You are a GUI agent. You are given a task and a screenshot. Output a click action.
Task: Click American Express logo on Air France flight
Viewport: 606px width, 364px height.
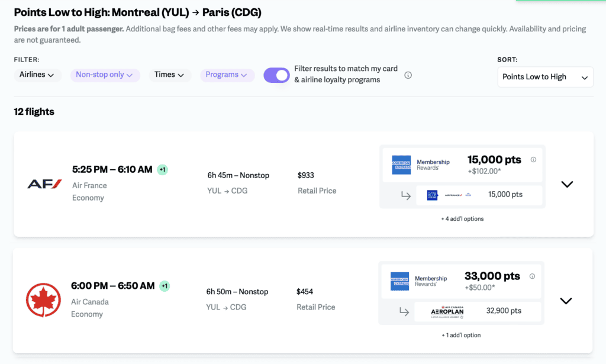[x=401, y=165]
